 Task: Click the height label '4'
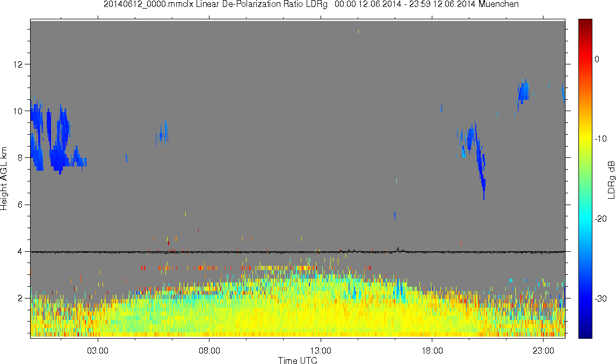point(20,251)
